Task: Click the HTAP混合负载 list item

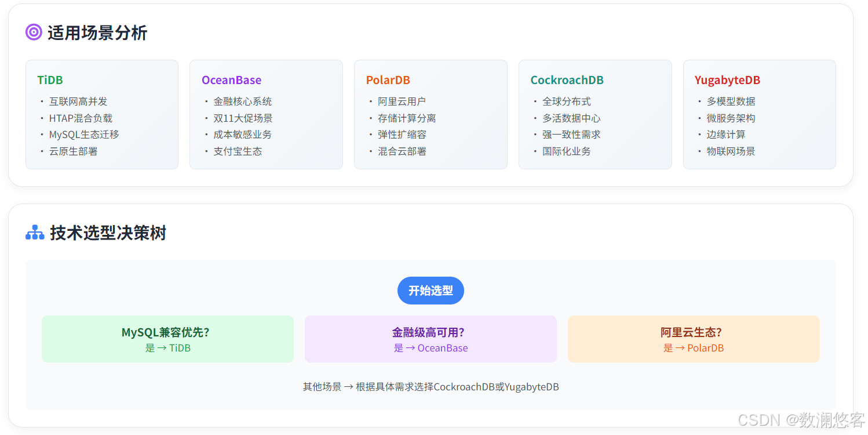Action: pyautogui.click(x=81, y=118)
